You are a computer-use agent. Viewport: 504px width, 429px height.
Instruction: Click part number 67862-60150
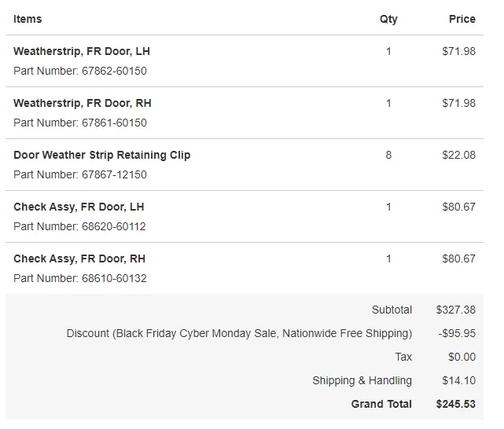(114, 71)
